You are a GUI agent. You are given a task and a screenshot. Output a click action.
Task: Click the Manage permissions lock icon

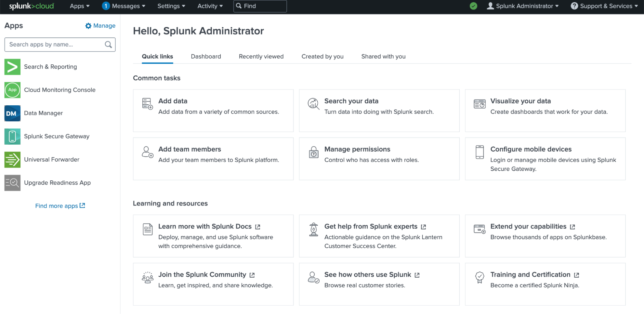point(314,152)
